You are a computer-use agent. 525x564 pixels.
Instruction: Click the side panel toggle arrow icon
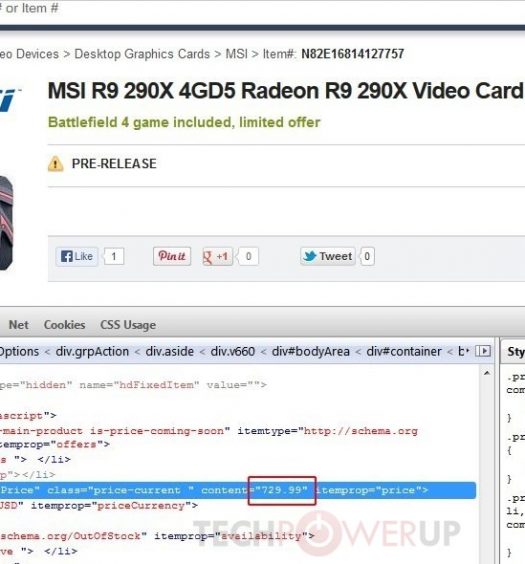click(x=483, y=351)
